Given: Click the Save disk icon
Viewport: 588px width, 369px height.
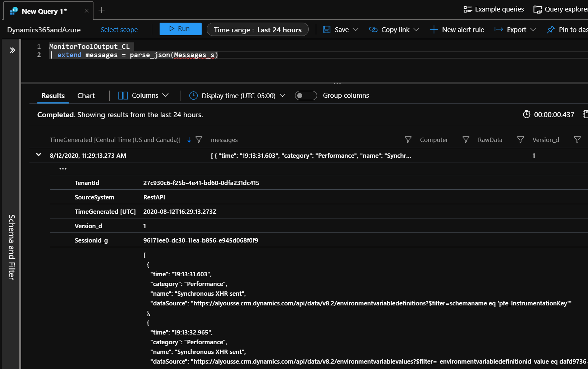Looking at the screenshot, I should 327,29.
